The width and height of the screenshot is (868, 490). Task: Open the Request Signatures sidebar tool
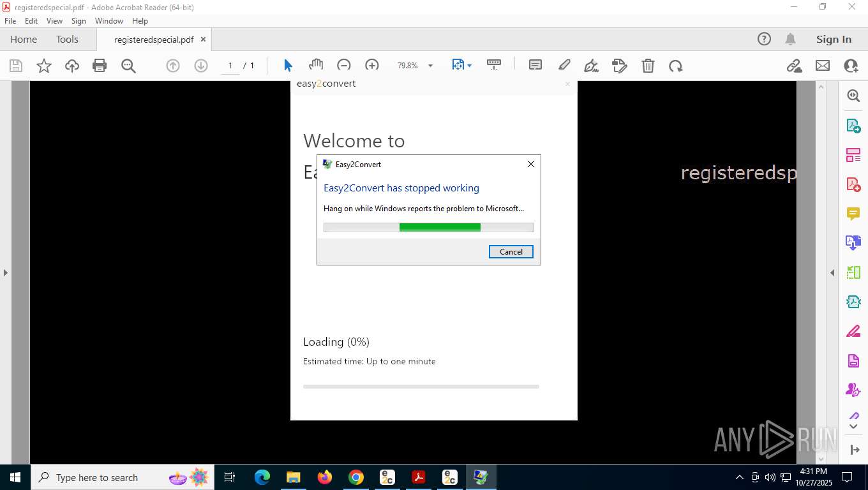point(853,390)
